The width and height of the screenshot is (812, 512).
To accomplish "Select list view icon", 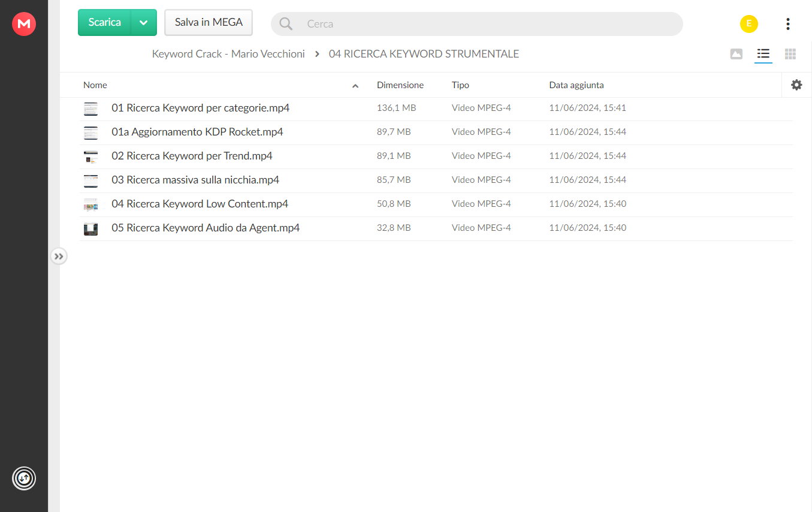I will (x=763, y=54).
